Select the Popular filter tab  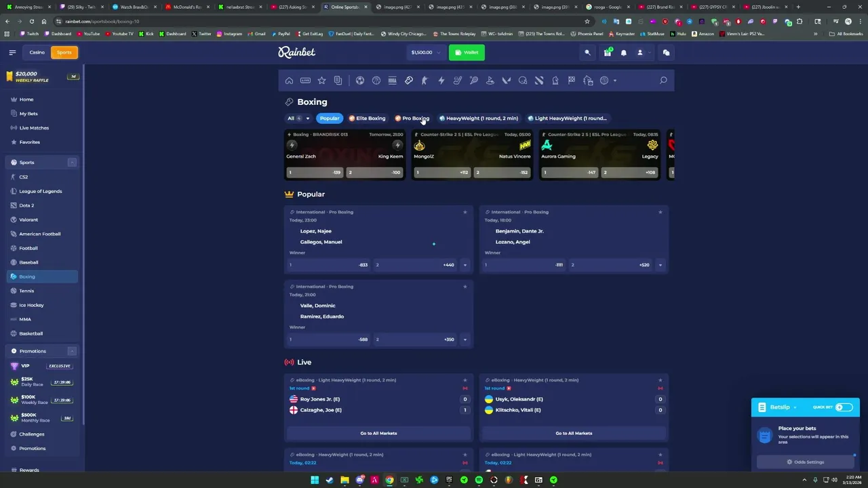tap(330, 119)
